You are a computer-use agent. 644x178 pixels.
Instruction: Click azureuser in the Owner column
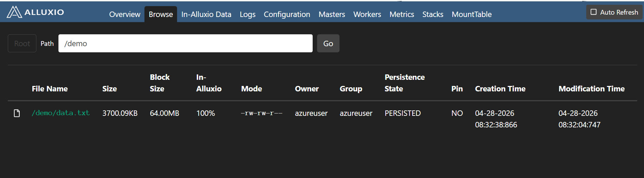311,113
